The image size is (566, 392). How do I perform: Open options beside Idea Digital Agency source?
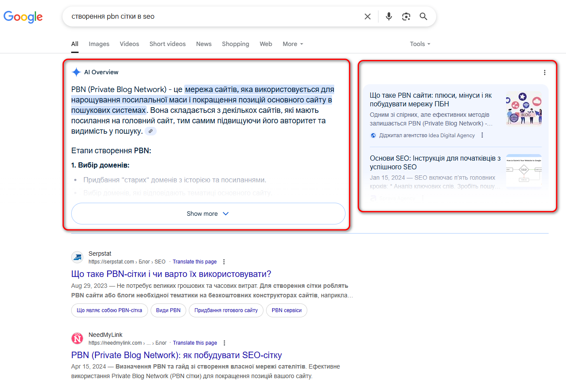click(x=482, y=135)
